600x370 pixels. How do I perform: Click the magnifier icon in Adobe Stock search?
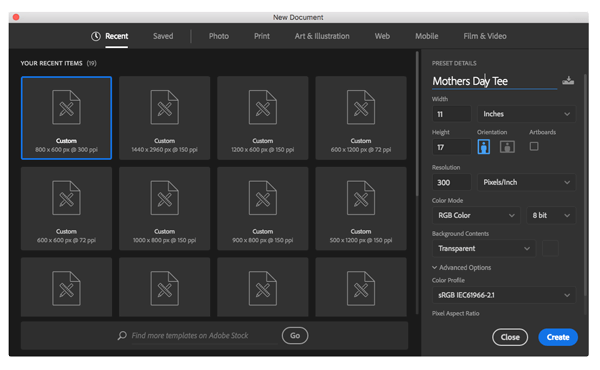click(x=122, y=336)
